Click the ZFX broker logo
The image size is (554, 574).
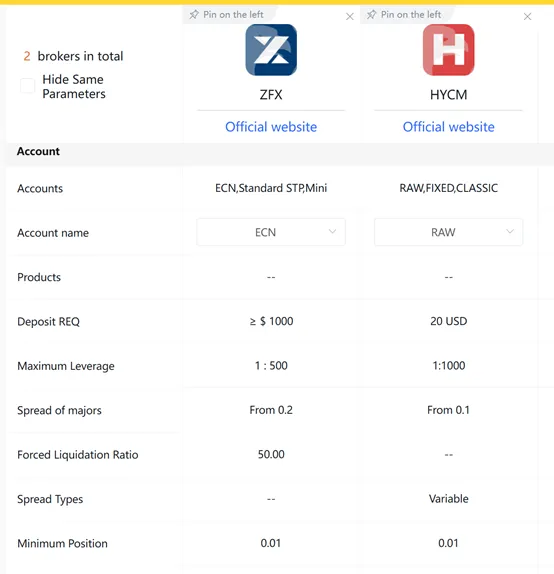coord(271,50)
